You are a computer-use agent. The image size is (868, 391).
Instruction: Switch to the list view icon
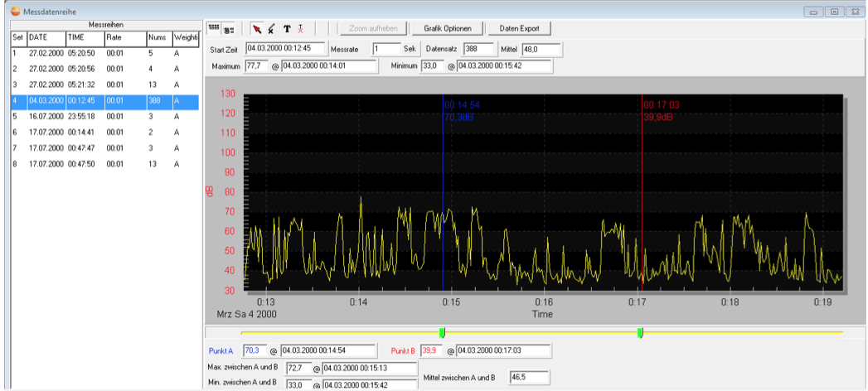coord(228,28)
